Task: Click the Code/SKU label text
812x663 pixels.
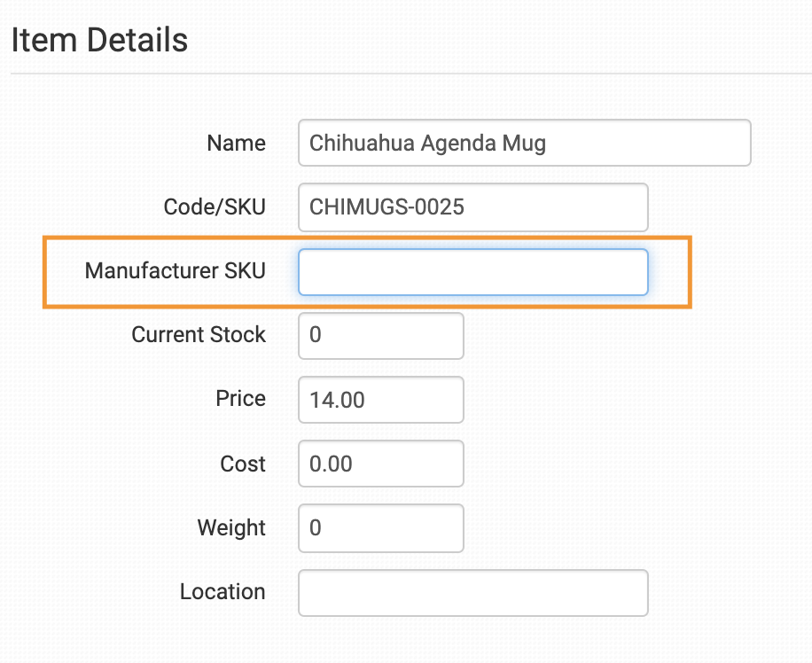Action: (x=215, y=207)
